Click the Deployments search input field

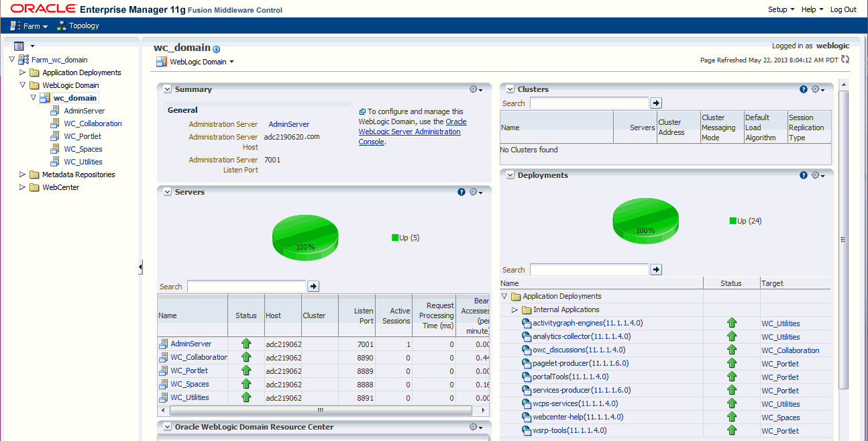point(590,269)
